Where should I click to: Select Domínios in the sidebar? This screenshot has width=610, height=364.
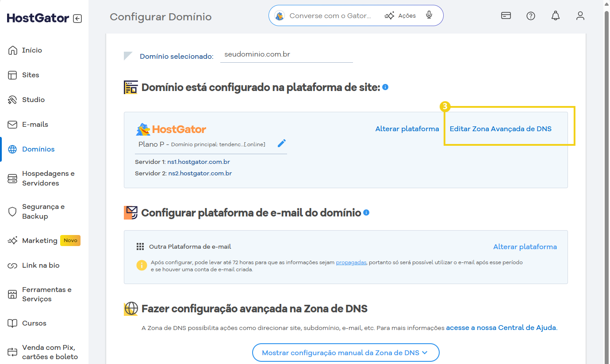tap(38, 149)
